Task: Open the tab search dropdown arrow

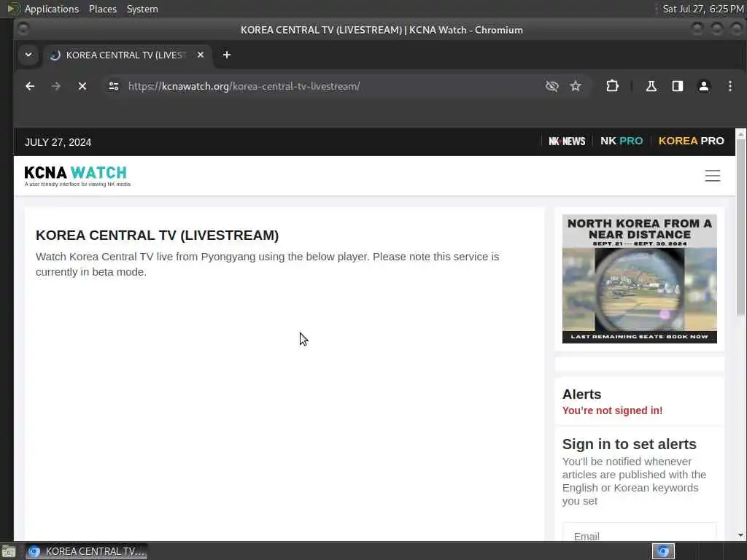Action: (28, 55)
